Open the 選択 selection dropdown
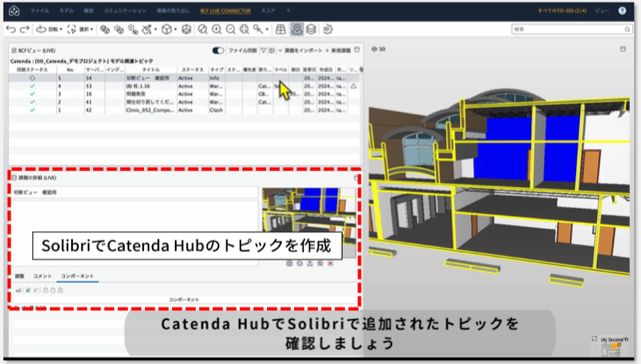The width and height of the screenshot is (641, 364). 84,29
